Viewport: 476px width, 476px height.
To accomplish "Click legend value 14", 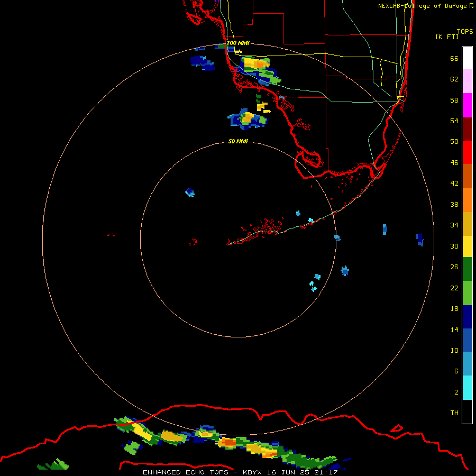I will click(454, 329).
